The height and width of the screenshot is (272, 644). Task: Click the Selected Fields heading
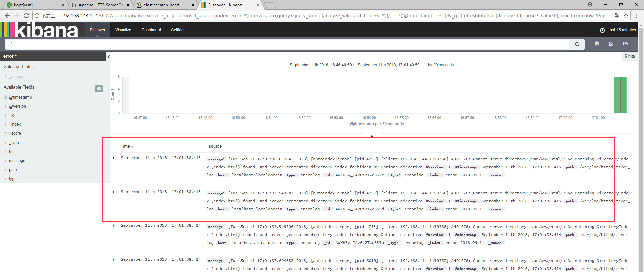18,67
